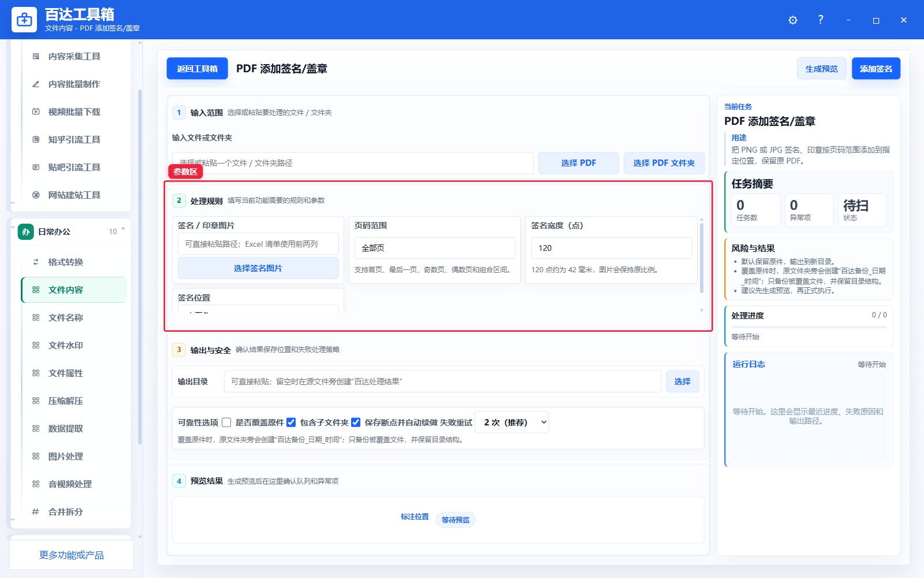Click the pencil icon beside 内容批量制作

tap(36, 84)
